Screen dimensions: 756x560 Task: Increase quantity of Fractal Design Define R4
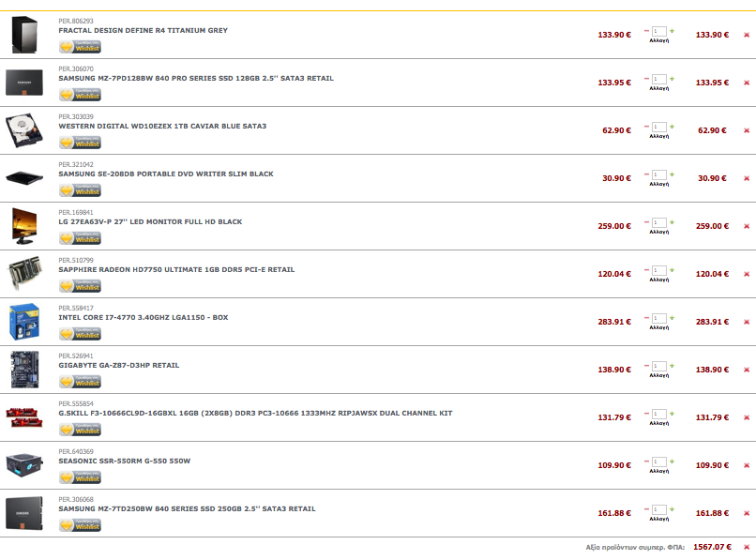tap(673, 30)
